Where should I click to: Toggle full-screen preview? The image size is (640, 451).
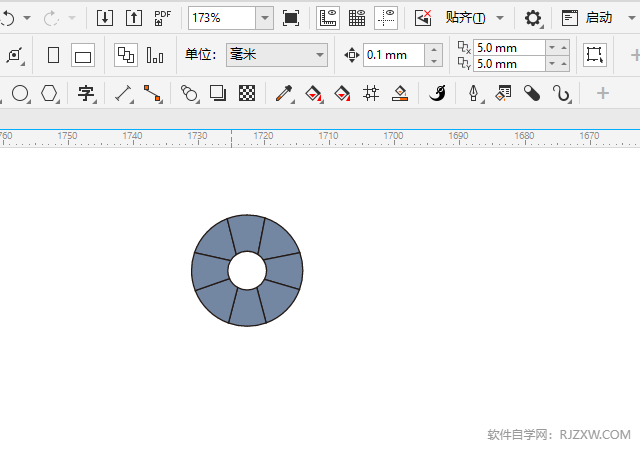(291, 18)
